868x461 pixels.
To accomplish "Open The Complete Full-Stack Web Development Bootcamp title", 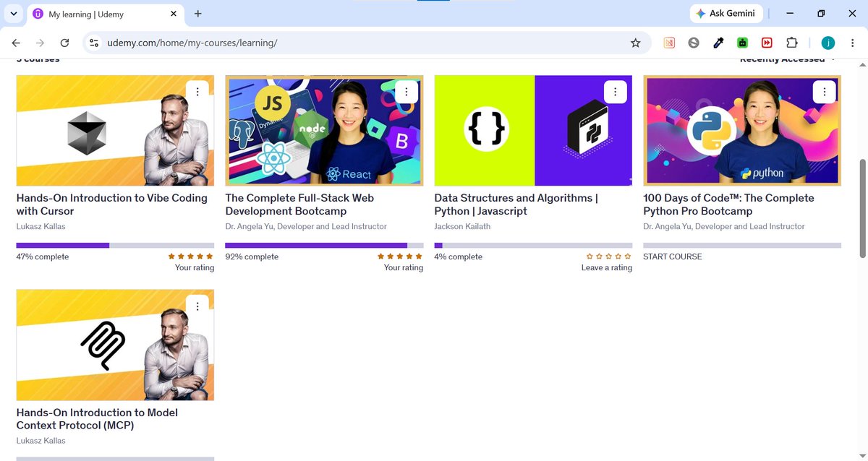I will point(299,204).
